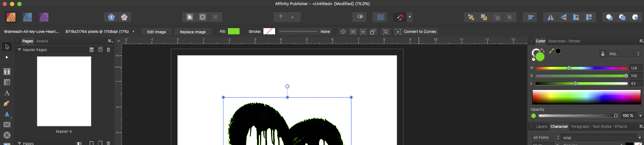Viewport: 644px width, 145px height.
Task: Click the flip horizontal icon
Action: click(550, 17)
